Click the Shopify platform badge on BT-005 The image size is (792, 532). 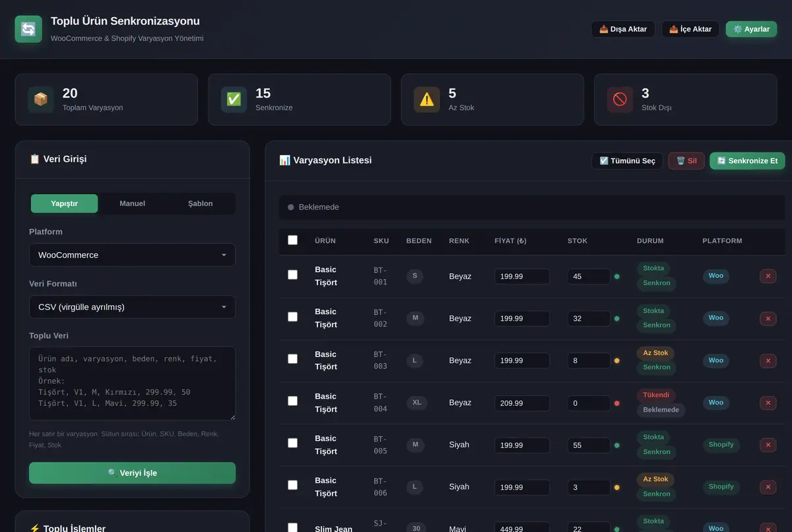(x=721, y=445)
